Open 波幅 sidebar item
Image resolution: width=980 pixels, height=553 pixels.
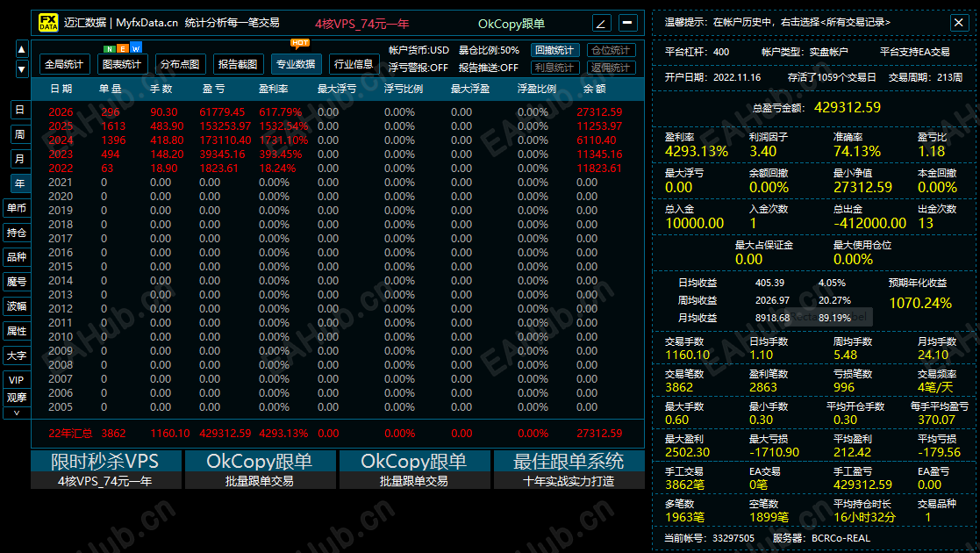pyautogui.click(x=17, y=305)
